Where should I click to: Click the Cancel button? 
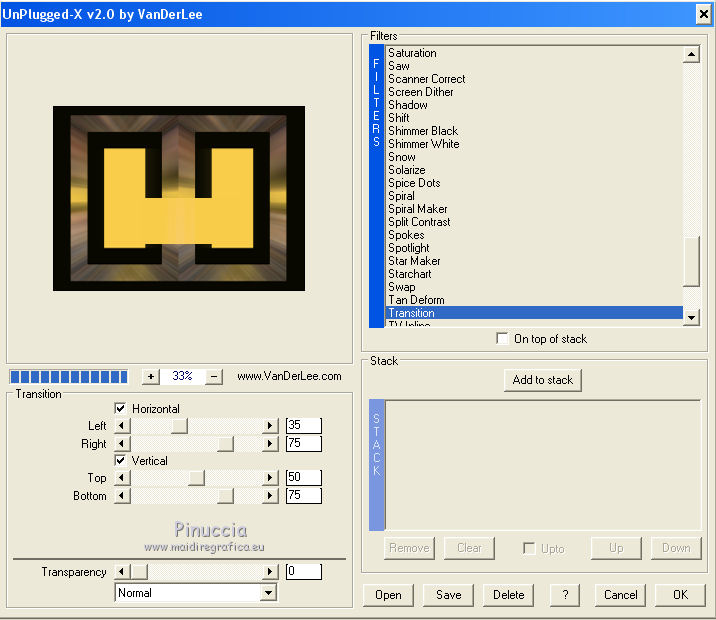[620, 595]
